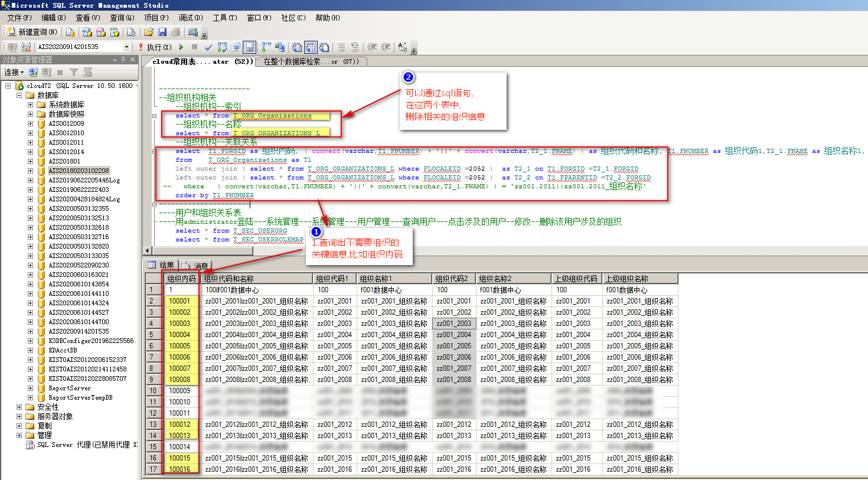The height and width of the screenshot is (480, 868).
Task: Toggle Results to Grid output mode
Action: pyautogui.click(x=311, y=47)
